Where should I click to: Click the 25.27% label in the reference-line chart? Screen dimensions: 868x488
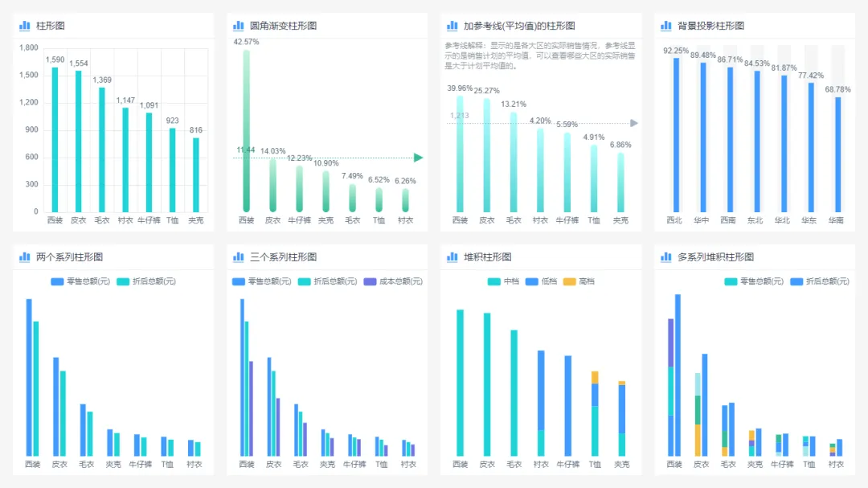(x=486, y=90)
